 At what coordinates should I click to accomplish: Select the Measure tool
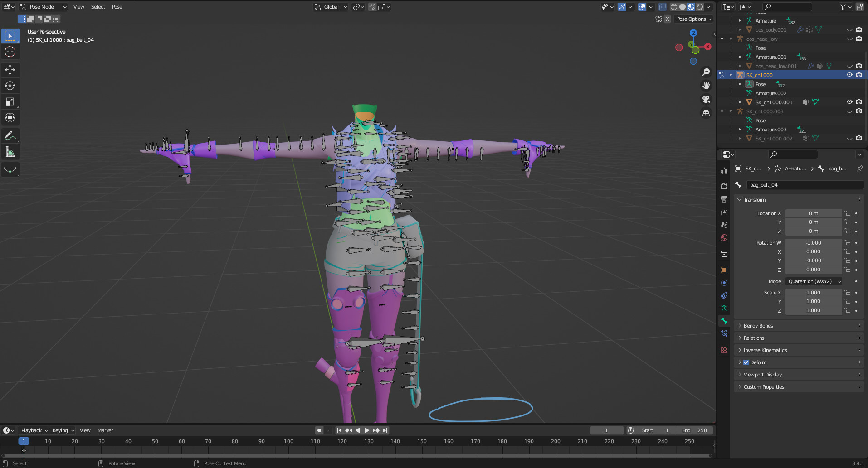(x=10, y=152)
